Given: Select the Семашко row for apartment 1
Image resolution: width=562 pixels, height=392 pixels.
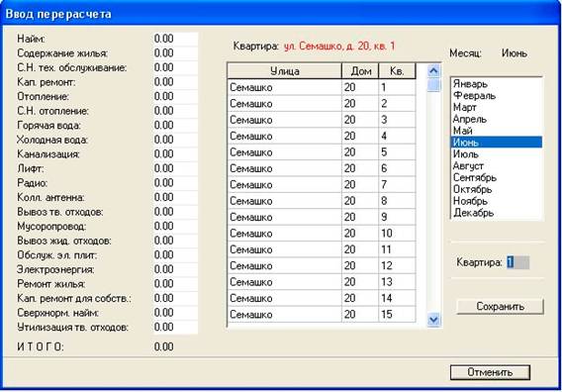Looking at the screenshot, I should pyautogui.click(x=322, y=87).
